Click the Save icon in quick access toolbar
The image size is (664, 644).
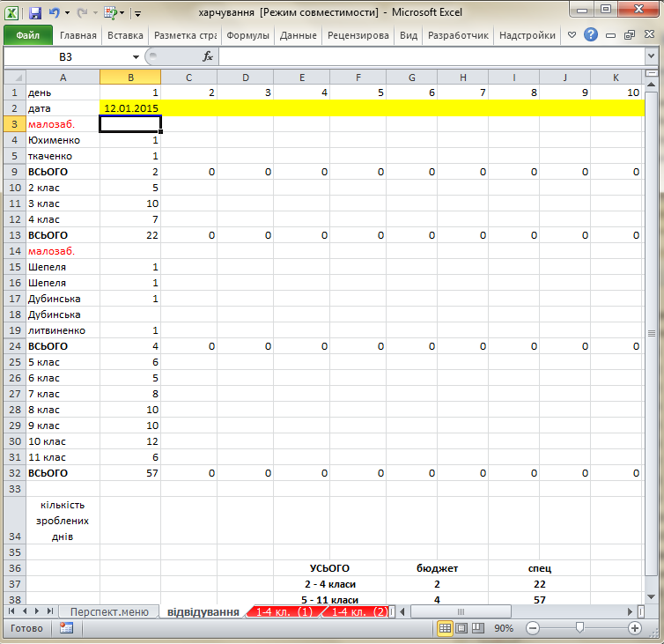tap(34, 12)
